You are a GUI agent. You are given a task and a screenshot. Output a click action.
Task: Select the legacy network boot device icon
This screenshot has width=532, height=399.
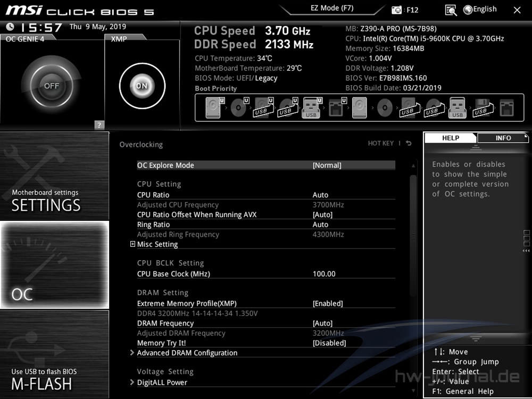[506, 107]
